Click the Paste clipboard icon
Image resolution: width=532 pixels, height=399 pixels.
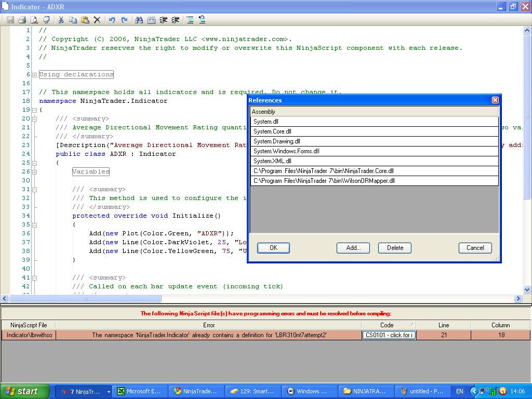click(85, 20)
